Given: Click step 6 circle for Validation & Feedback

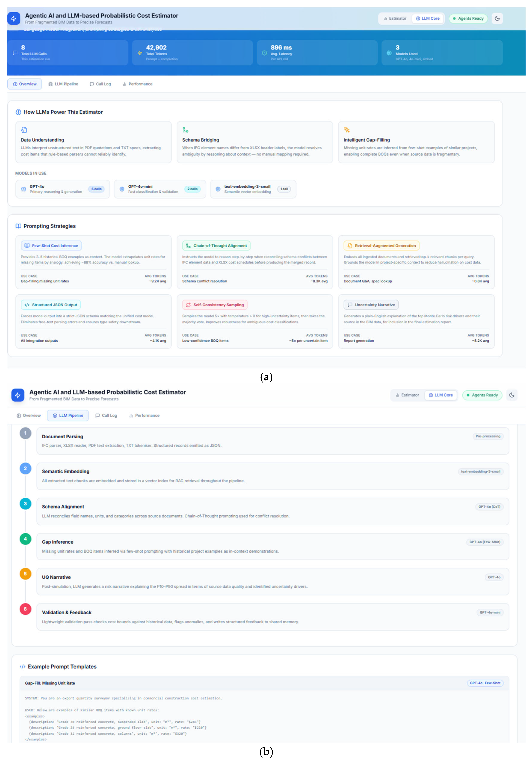Looking at the screenshot, I should pos(25,609).
